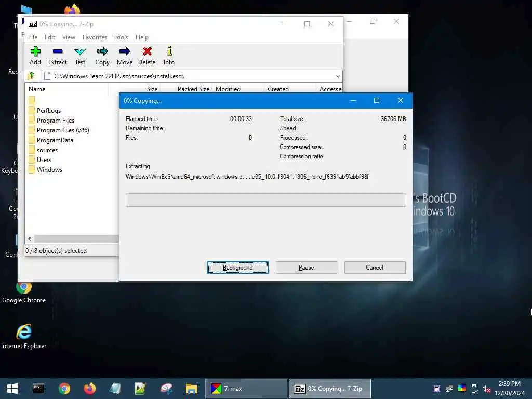The width and height of the screenshot is (532, 399).
Task: Click the Extract toolbar icon
Action: click(x=58, y=56)
